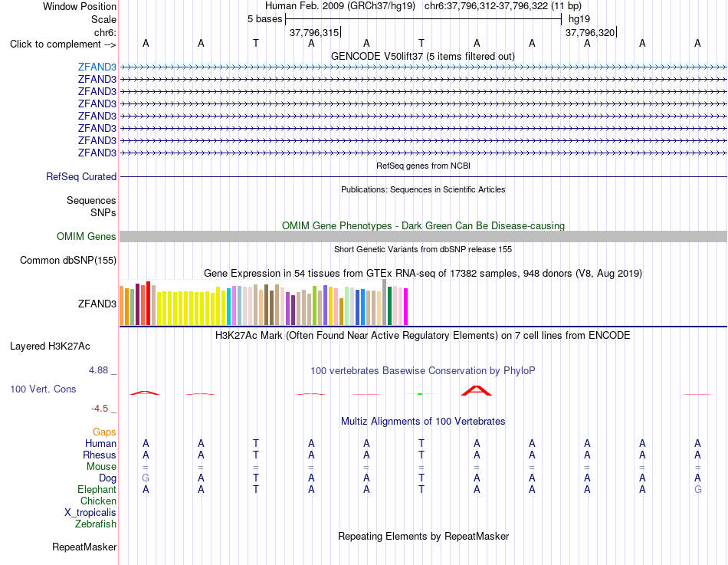
Task: Click the 4.88 PhyloP upper limit value
Action: click(x=98, y=370)
